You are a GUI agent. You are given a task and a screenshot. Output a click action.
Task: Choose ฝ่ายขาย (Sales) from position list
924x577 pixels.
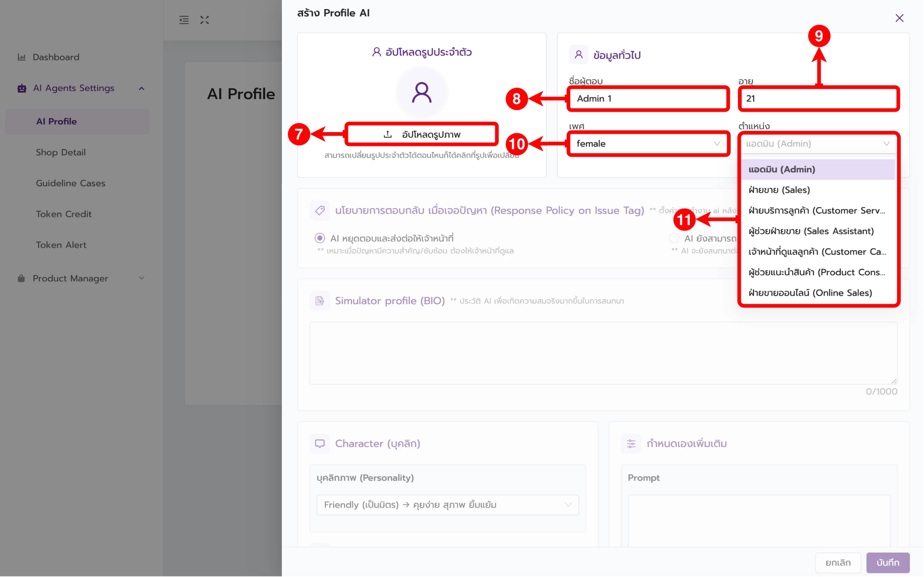coord(779,190)
